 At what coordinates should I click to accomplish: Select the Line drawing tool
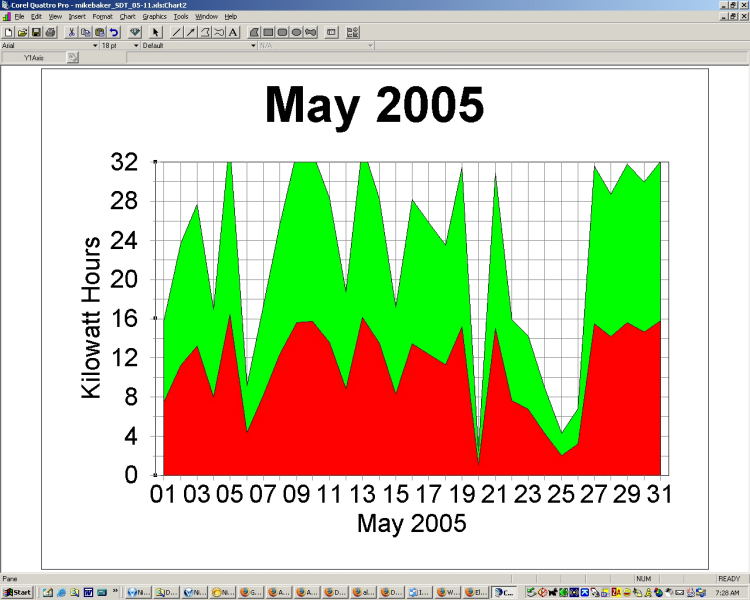(x=177, y=32)
